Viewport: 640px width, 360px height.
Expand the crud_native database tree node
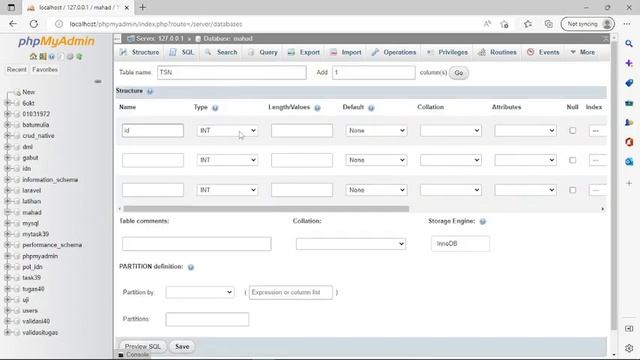click(7, 136)
